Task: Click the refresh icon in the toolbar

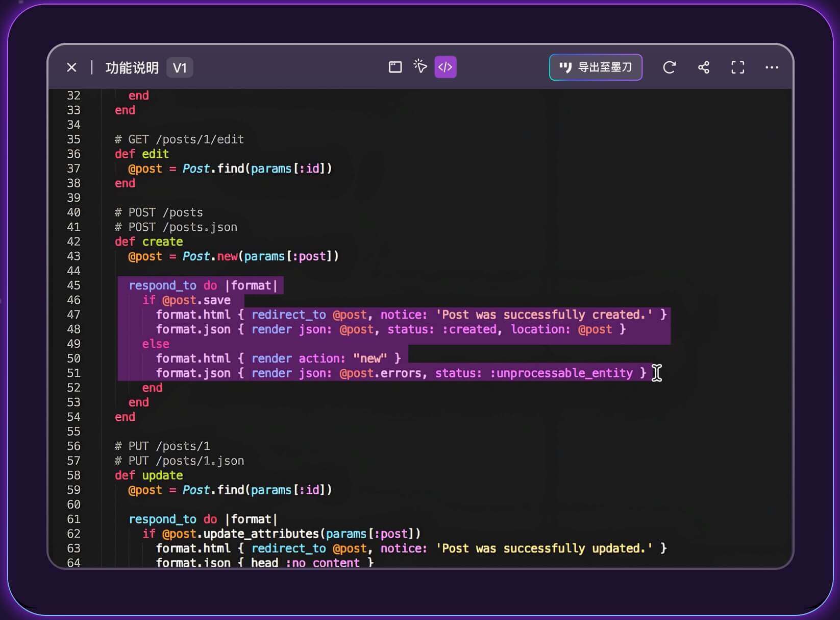Action: (x=669, y=67)
